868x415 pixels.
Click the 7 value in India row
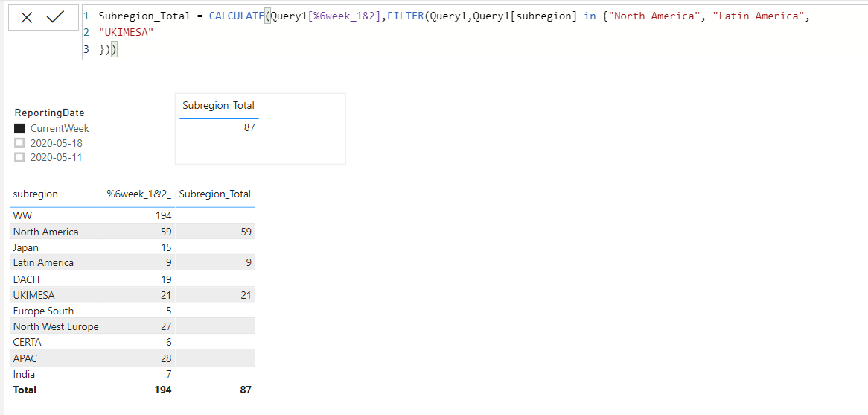coord(169,375)
